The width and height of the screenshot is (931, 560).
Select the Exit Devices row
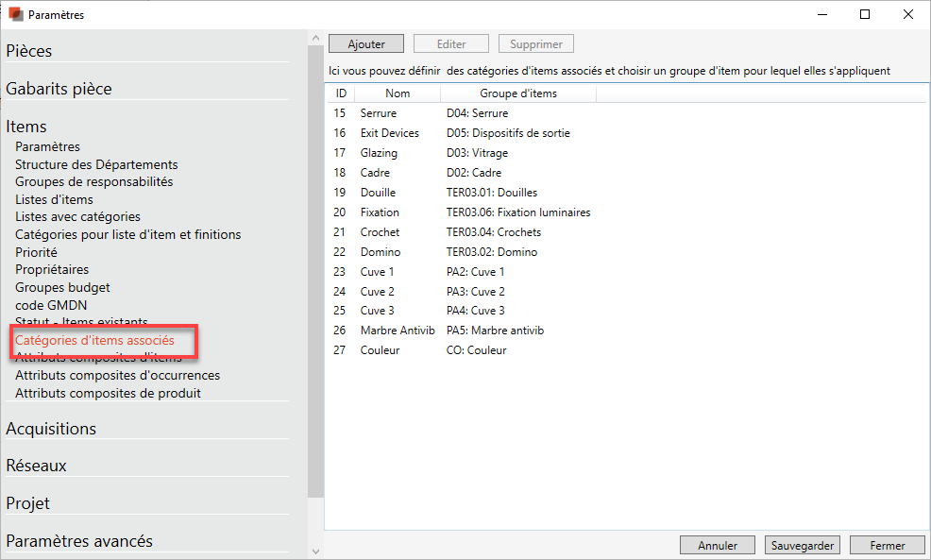pos(389,133)
